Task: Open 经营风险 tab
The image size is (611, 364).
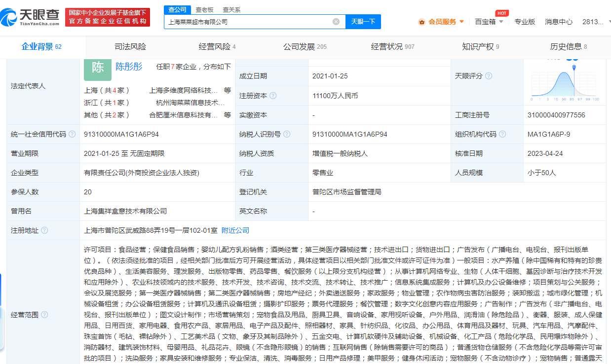Action: 217,47
